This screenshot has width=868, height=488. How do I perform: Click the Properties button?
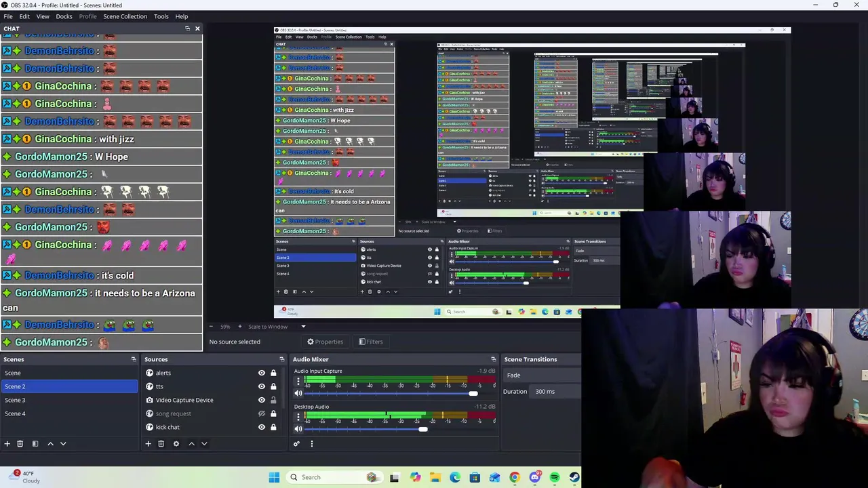pos(325,342)
